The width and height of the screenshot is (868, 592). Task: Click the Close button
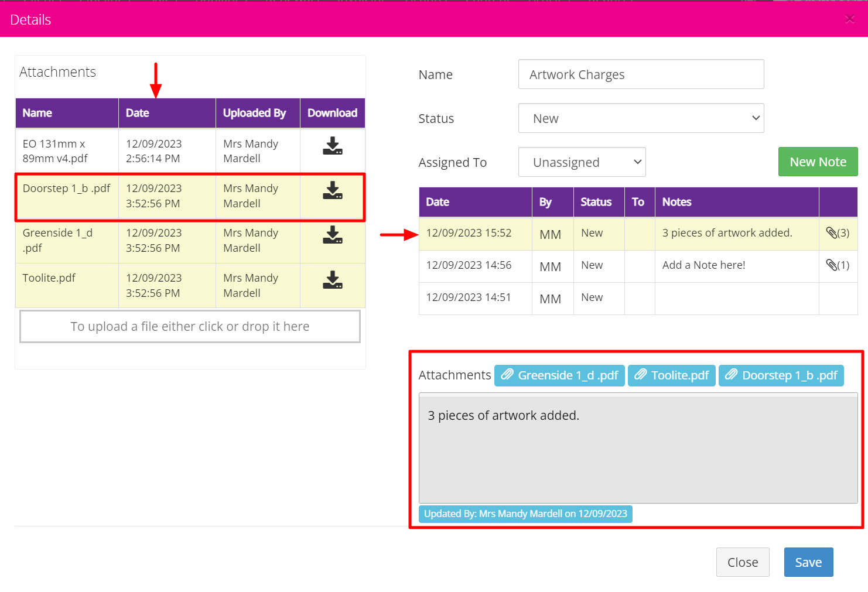point(743,562)
